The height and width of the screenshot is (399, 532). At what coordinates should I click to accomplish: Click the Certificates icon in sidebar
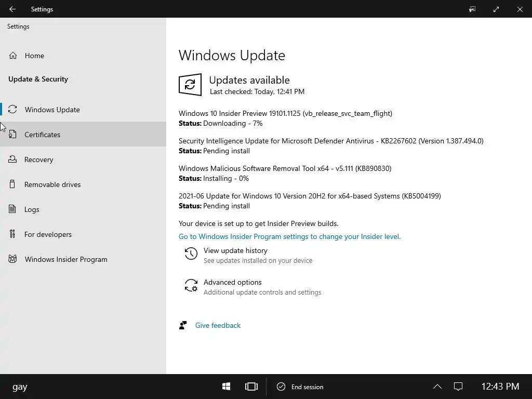pyautogui.click(x=12, y=135)
